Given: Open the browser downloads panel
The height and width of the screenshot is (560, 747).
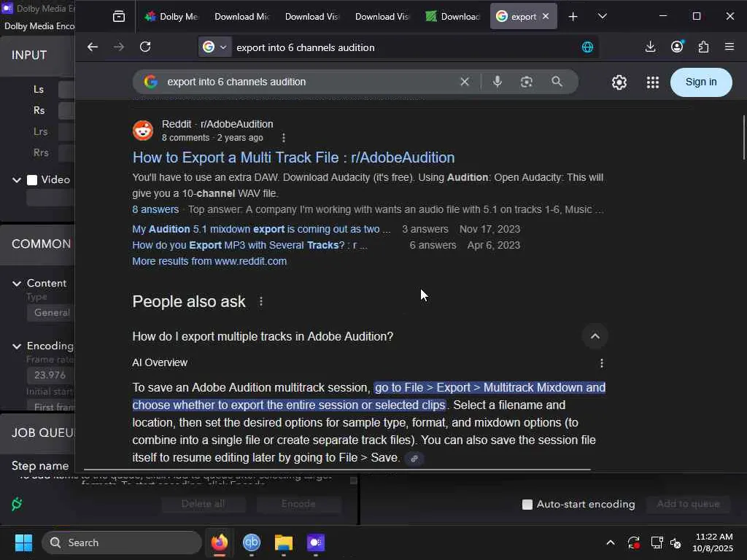Looking at the screenshot, I should pos(650,47).
